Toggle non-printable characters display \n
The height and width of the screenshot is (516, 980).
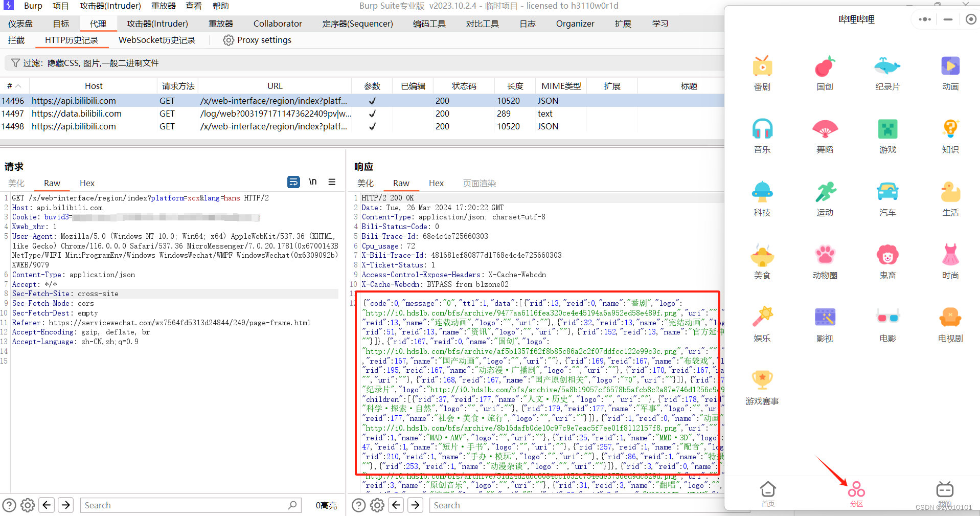point(313,182)
